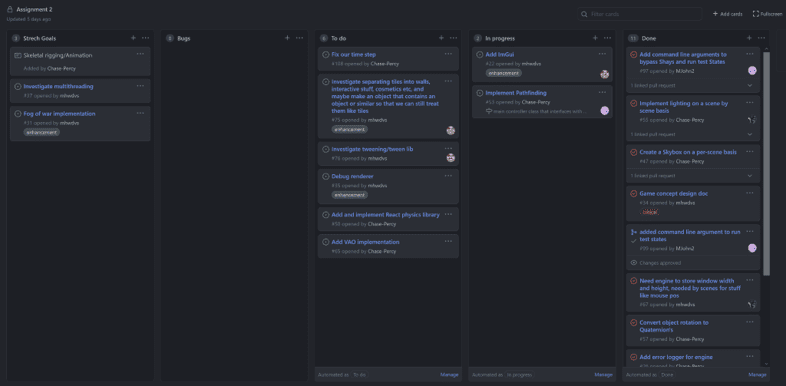Open options for Add ImGui card
Viewport: 786px width, 386px height.
coord(602,54)
